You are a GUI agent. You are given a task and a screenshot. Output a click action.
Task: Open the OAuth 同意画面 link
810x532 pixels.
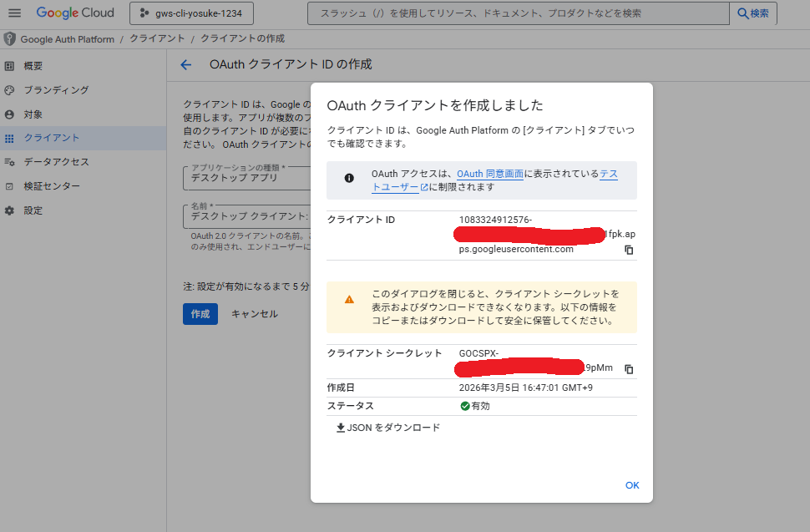(x=489, y=174)
